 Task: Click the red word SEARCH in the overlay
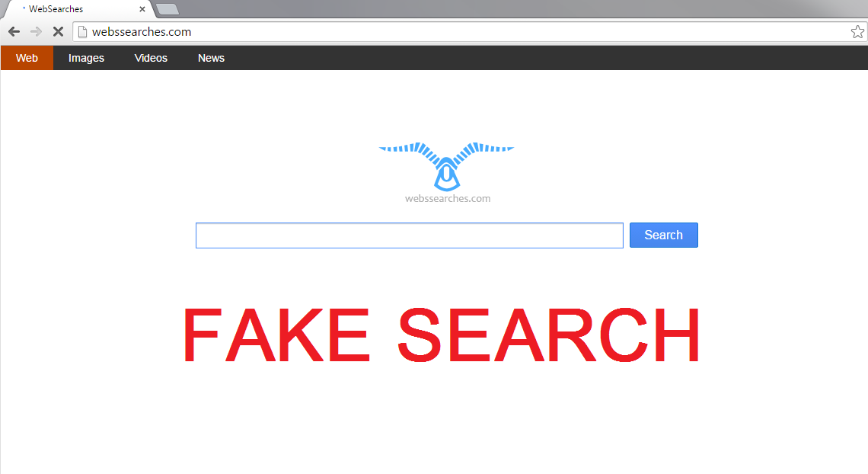point(548,335)
